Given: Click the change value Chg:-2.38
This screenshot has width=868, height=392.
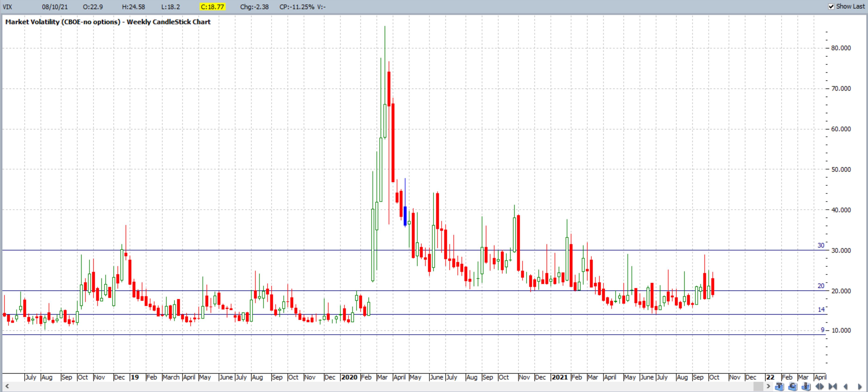Looking at the screenshot, I should click(254, 7).
